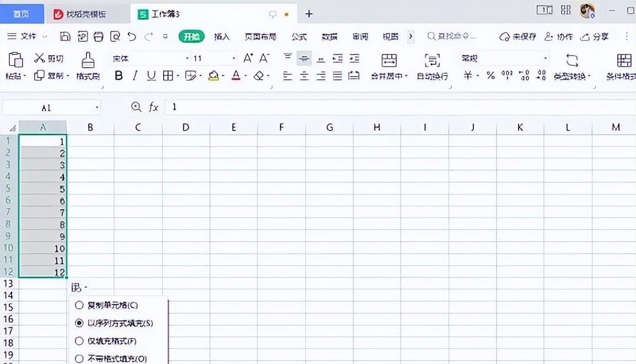Click the eraser clear formatting icon
636x364 pixels.
[258, 75]
